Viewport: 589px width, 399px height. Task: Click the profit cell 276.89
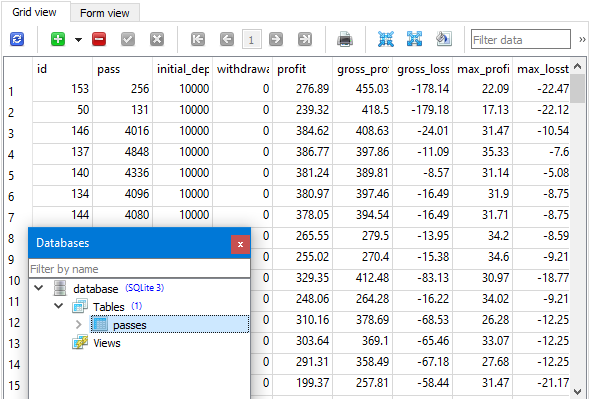(x=303, y=89)
